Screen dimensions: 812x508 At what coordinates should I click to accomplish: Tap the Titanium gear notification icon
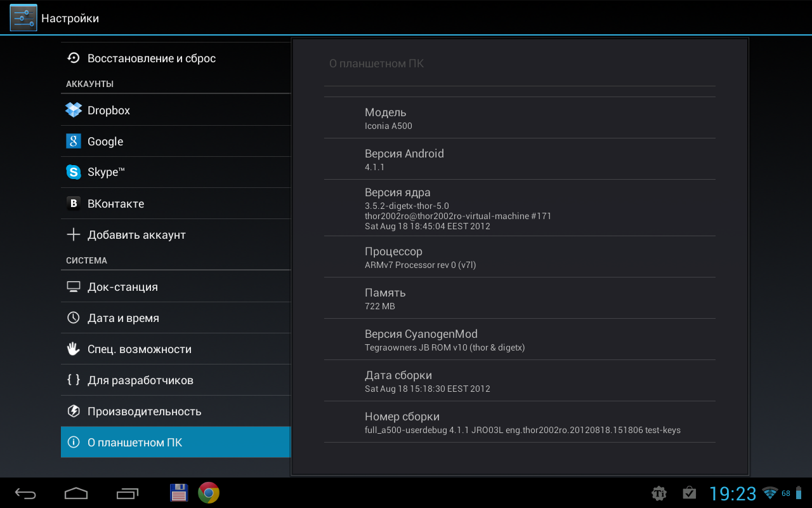[x=659, y=493]
